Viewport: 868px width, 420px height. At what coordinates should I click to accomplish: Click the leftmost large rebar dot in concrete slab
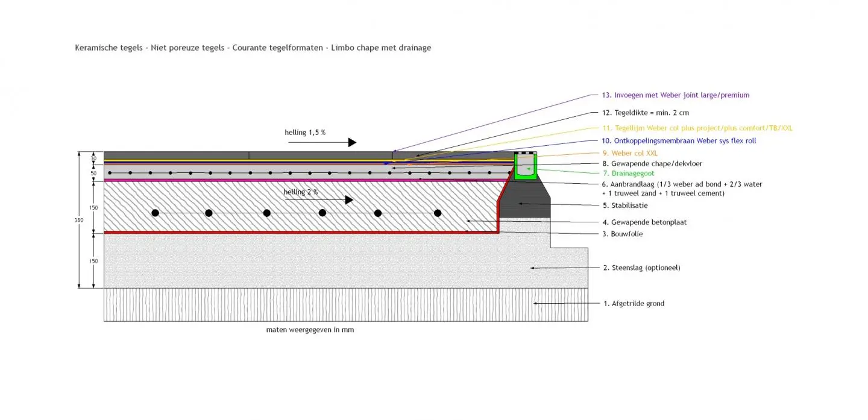click(x=156, y=213)
